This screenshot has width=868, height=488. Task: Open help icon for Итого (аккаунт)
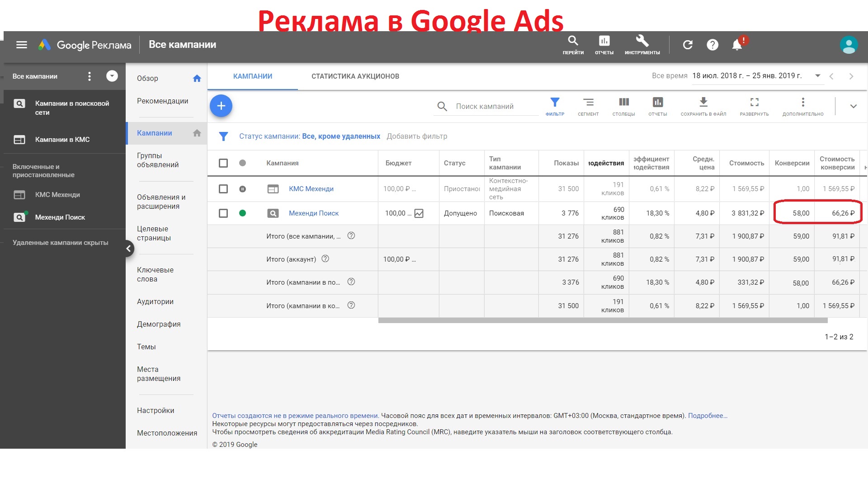coord(325,259)
